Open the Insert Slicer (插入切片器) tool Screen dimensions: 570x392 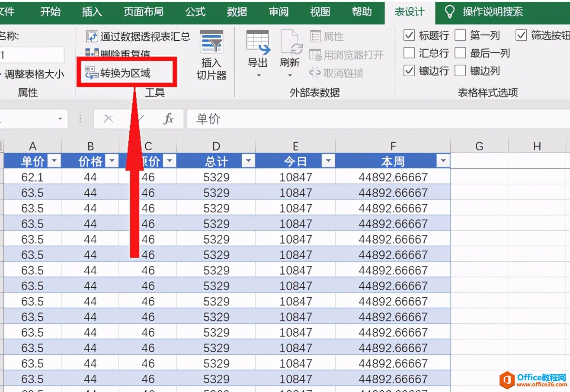click(211, 55)
